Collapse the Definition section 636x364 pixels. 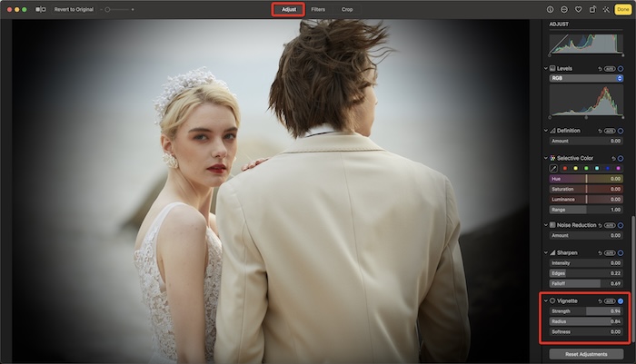(546, 131)
